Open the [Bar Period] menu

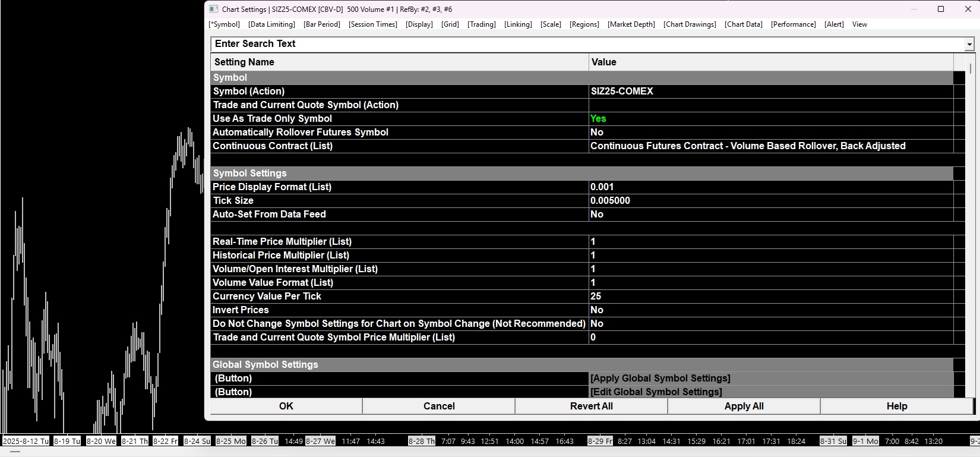[321, 24]
